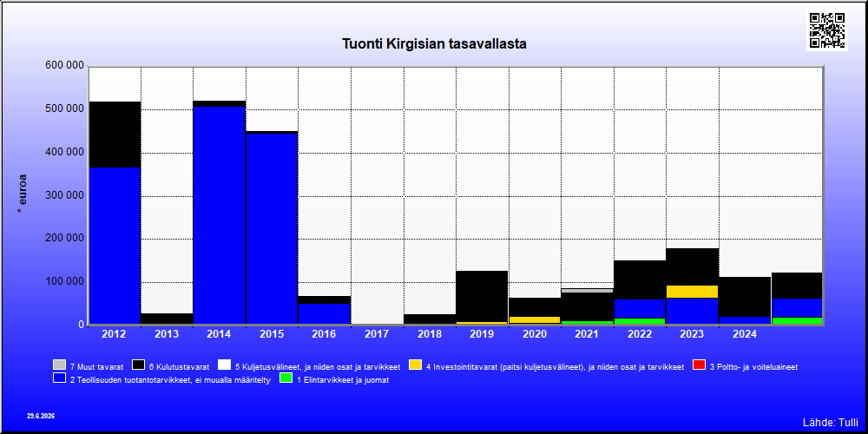Click the yellow segment of the 2020 bar
The height and width of the screenshot is (434, 868).
click(x=535, y=320)
